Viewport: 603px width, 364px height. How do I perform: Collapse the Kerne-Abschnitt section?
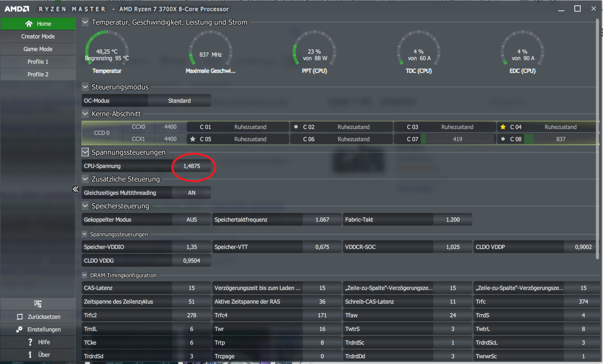click(85, 114)
